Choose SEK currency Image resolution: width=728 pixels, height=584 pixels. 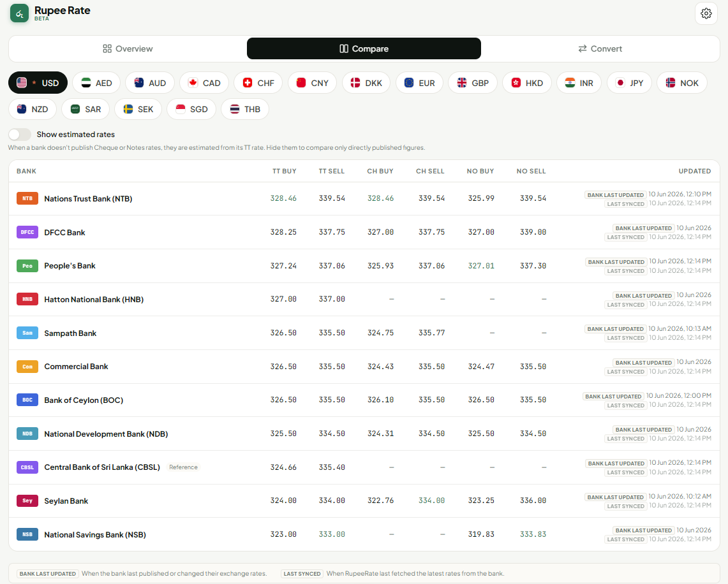tap(138, 109)
